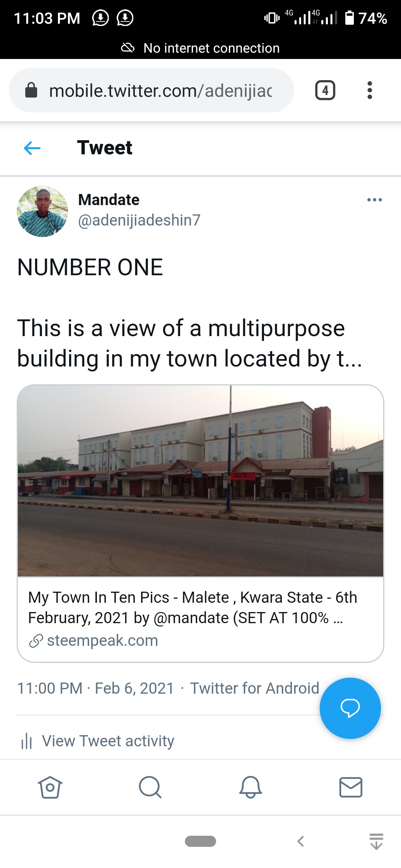Tap the lock icon in address bar
The height and width of the screenshot is (868, 401).
click(x=31, y=90)
